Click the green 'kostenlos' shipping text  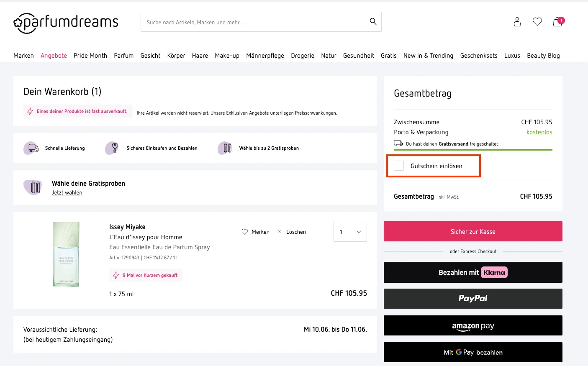tap(539, 132)
